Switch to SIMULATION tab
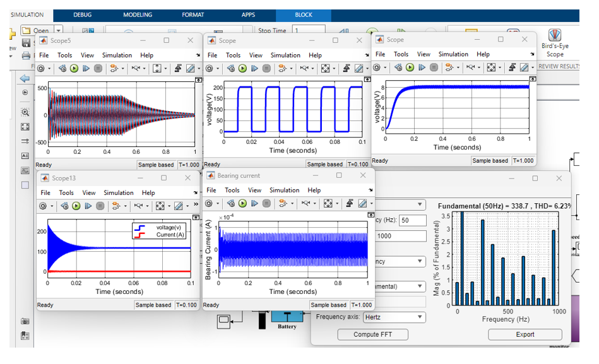The width and height of the screenshot is (599, 364). (x=27, y=15)
